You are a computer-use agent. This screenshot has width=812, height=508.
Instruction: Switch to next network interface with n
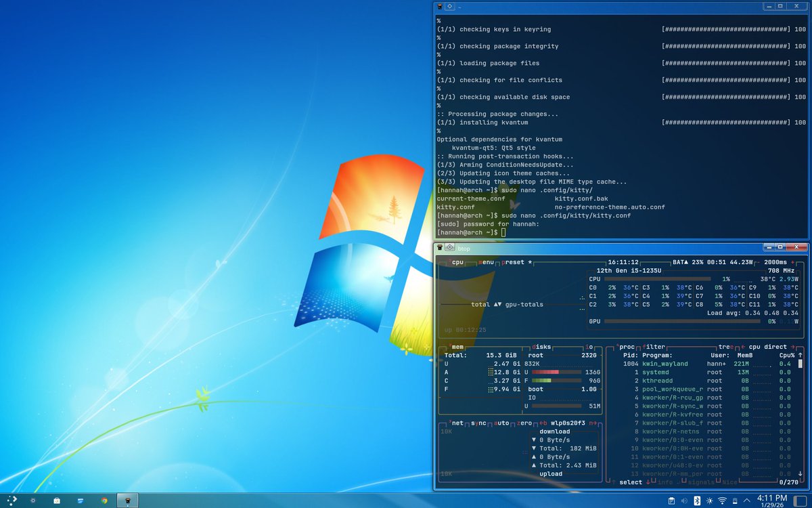(592, 423)
